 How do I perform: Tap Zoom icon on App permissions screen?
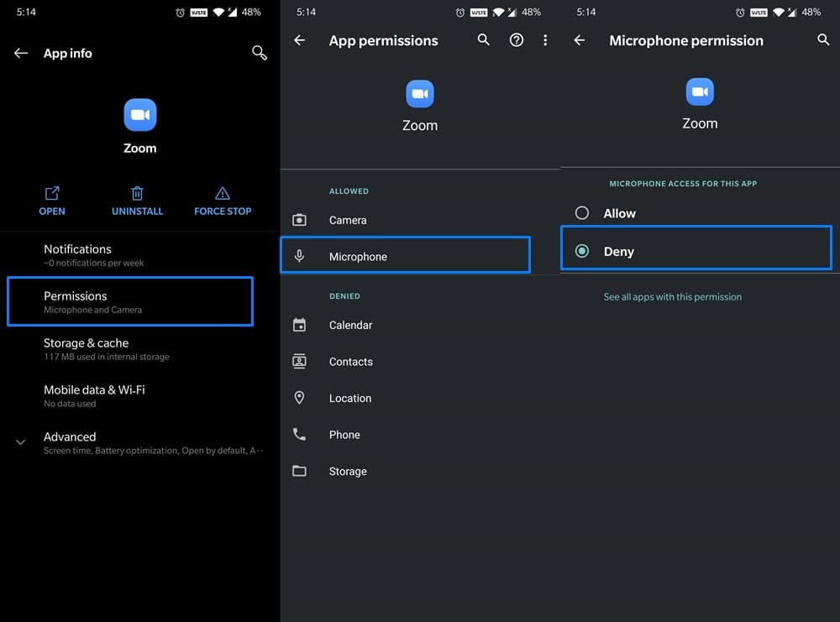point(420,94)
